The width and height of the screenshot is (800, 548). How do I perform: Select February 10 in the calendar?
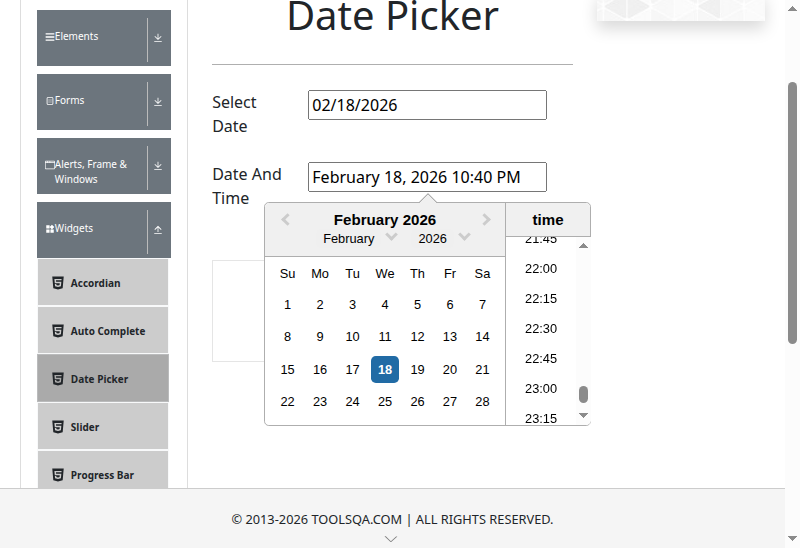click(x=352, y=337)
